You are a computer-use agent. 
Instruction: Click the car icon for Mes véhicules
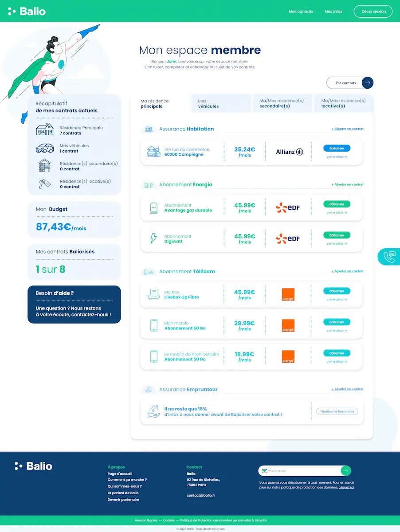pyautogui.click(x=44, y=148)
